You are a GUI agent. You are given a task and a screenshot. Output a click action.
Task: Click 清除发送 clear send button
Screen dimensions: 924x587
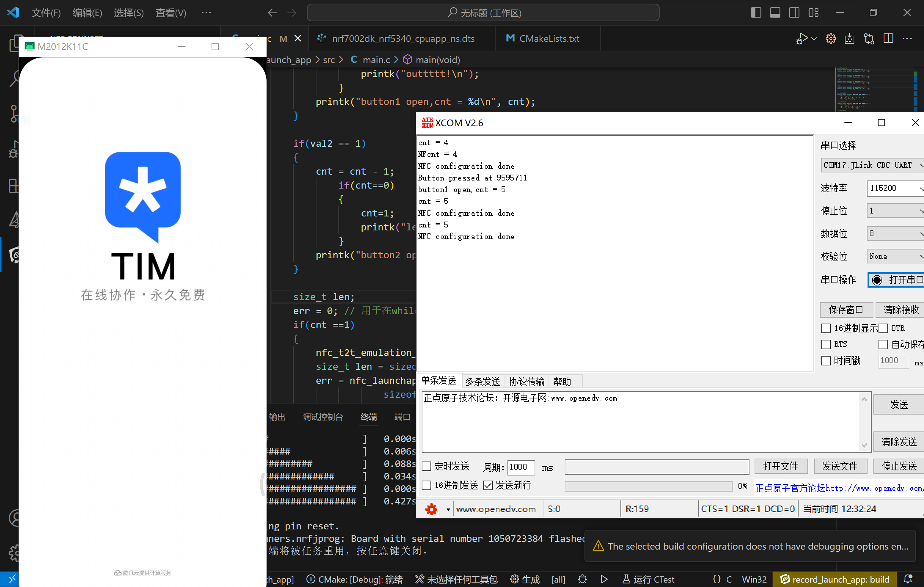899,441
